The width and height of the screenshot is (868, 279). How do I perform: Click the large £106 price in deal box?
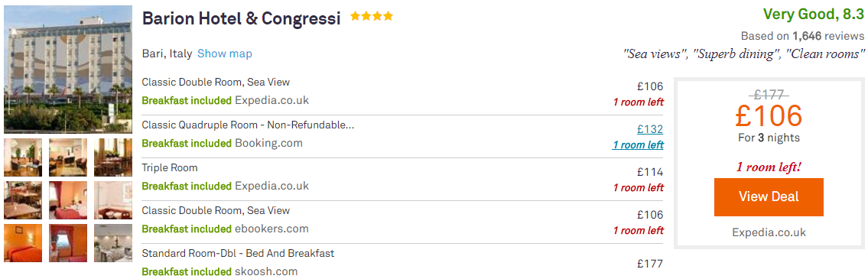[x=769, y=116]
